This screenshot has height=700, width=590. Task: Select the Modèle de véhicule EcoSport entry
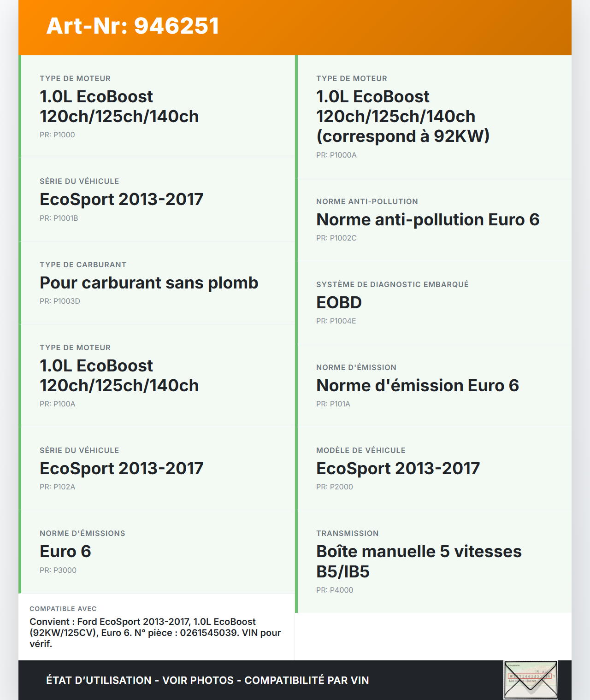(x=433, y=468)
